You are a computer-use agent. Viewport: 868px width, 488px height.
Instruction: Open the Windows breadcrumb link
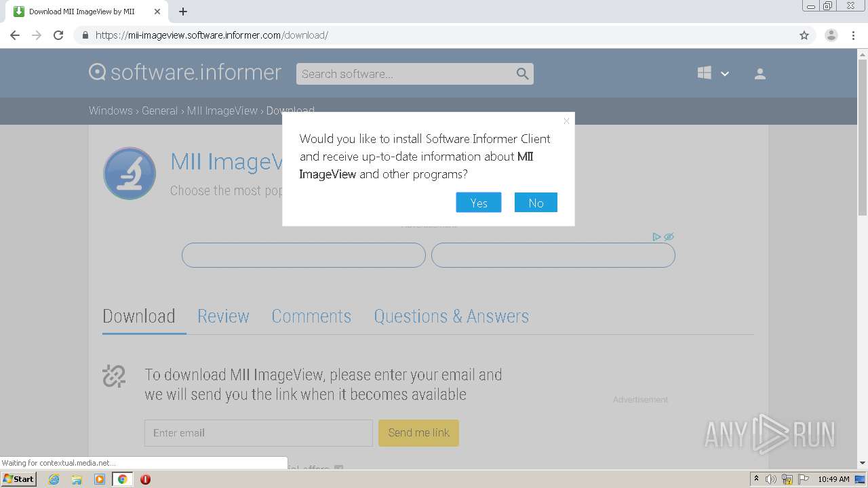point(111,110)
